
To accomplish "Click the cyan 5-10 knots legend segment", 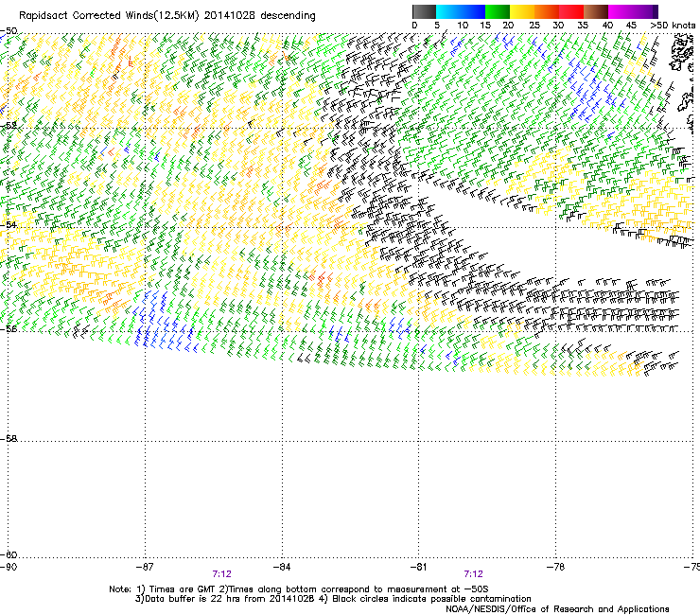I will coord(448,11).
